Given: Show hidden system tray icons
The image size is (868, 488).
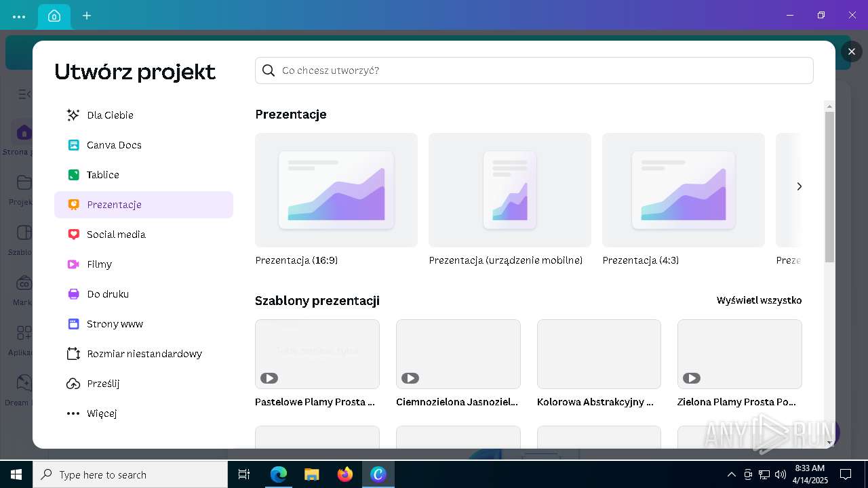Looking at the screenshot, I should pyautogui.click(x=731, y=474).
